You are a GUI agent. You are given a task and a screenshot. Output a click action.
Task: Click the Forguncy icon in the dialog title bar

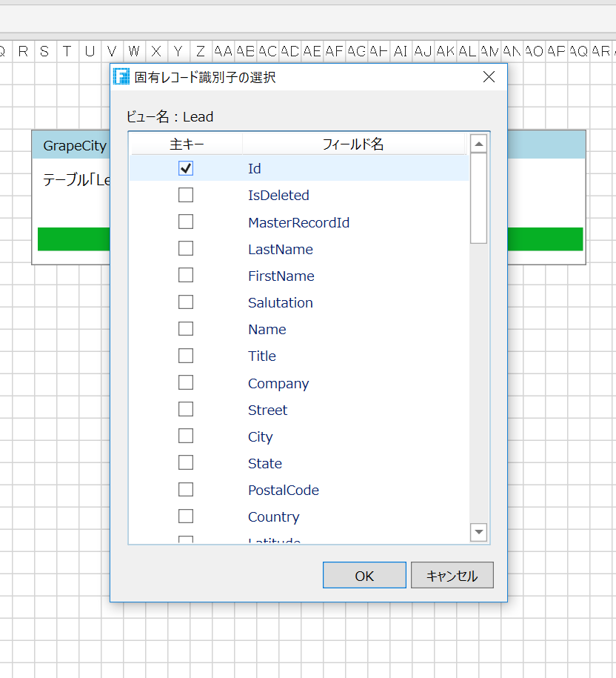121,76
